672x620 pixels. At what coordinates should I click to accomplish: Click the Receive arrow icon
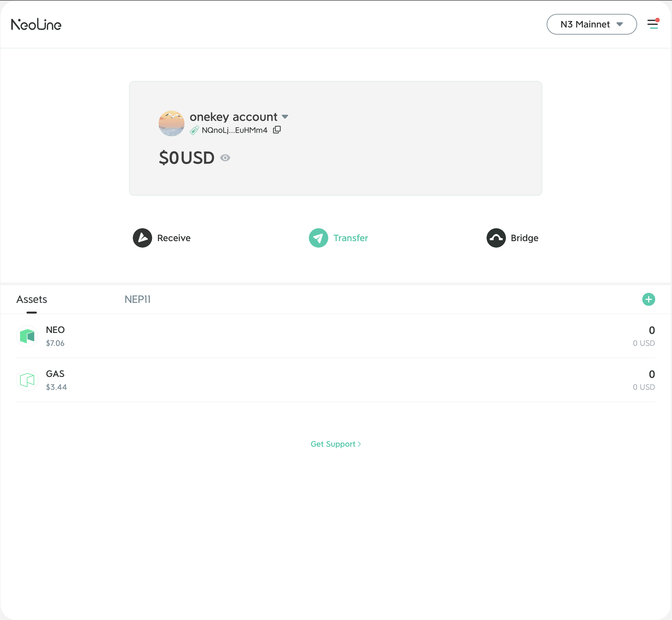[142, 238]
